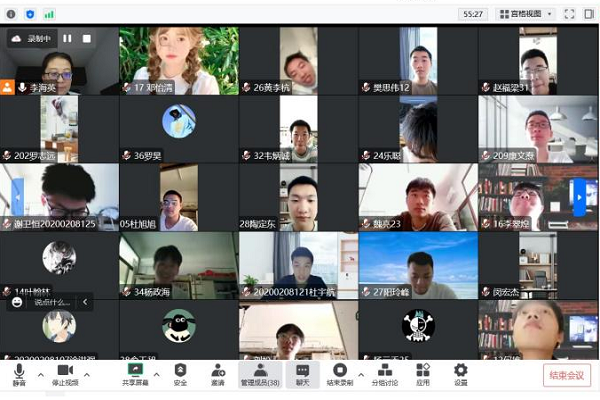
Task: Open Breakout Discussion groups
Action: coord(384,374)
